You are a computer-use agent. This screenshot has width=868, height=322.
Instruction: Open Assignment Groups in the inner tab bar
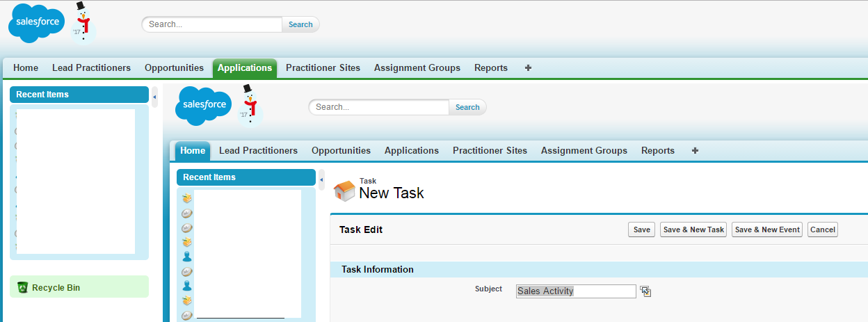[x=584, y=151]
